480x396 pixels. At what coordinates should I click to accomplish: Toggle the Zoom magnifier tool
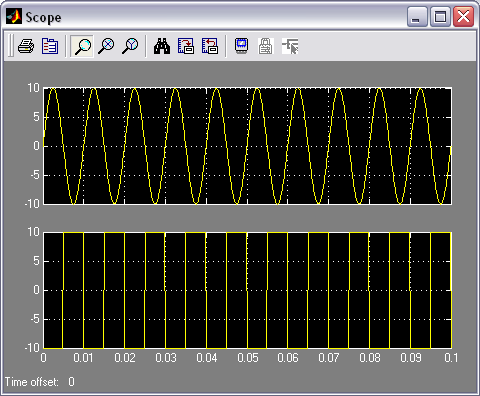coord(82,46)
